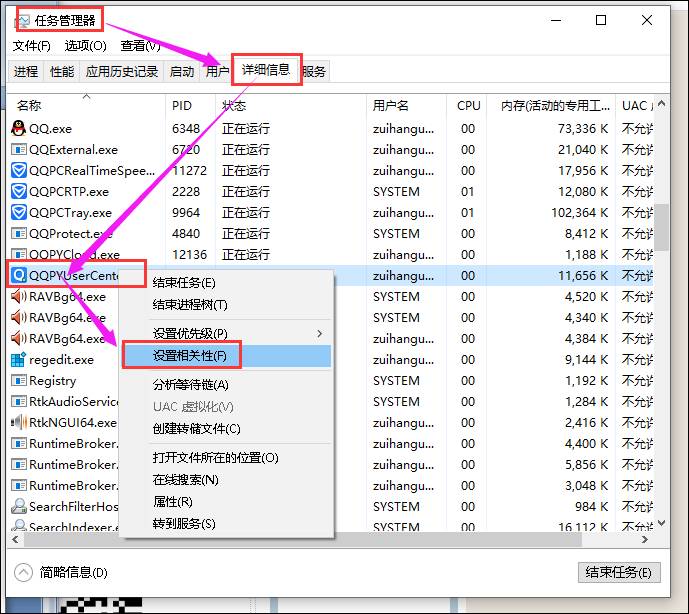Sort by the 内存 column header

coord(551,105)
